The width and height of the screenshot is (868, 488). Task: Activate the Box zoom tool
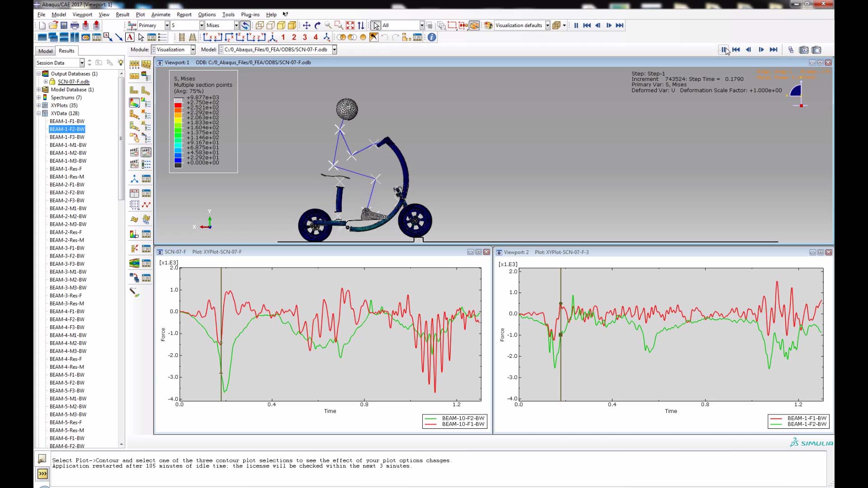(339, 26)
